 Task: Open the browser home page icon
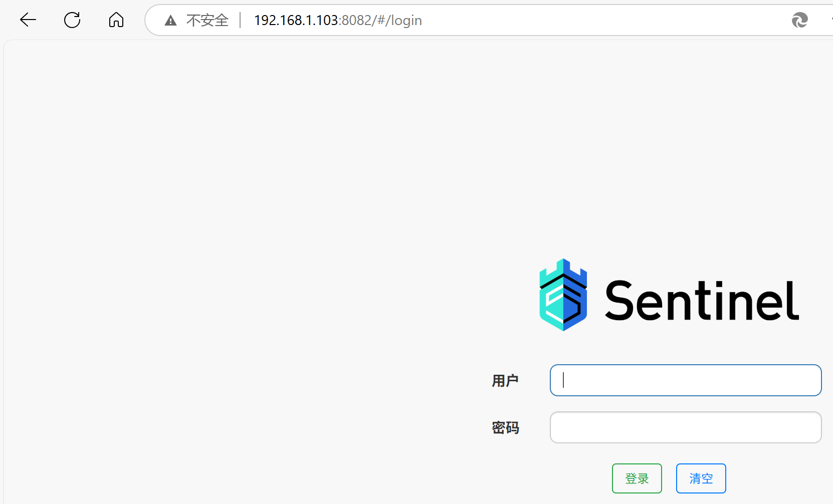point(116,20)
